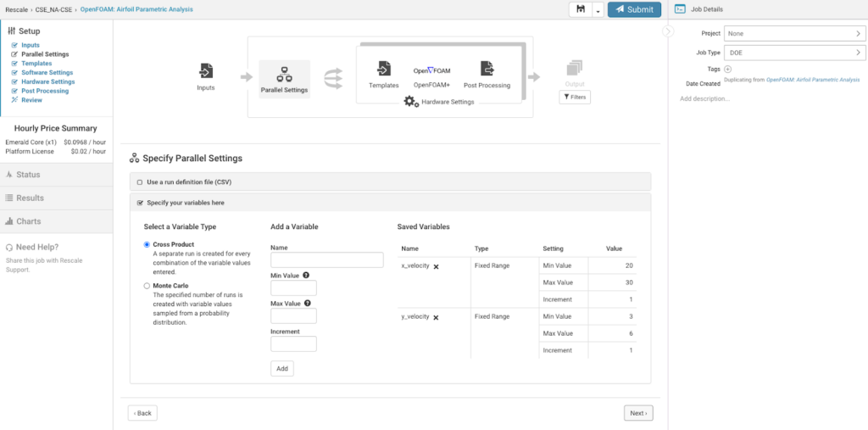Open the Filters button
Viewport: 868px width, 430px height.
click(575, 97)
